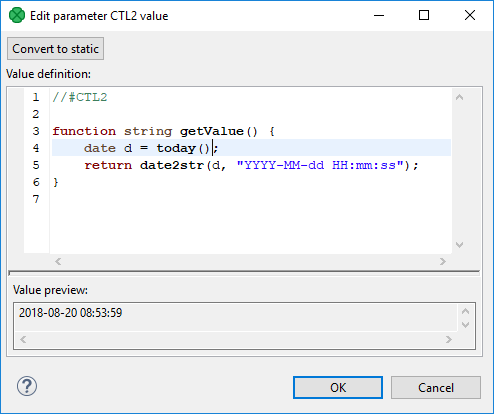Click the help question mark icon
494x414 pixels.
tap(27, 386)
